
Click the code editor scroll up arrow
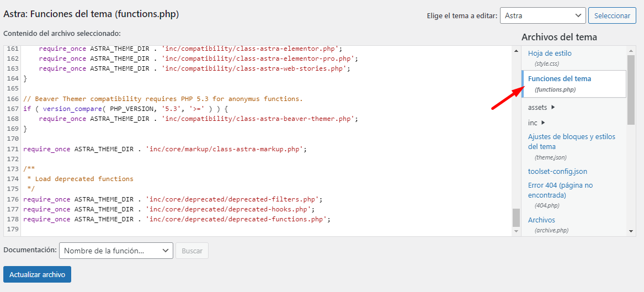[x=517, y=51]
